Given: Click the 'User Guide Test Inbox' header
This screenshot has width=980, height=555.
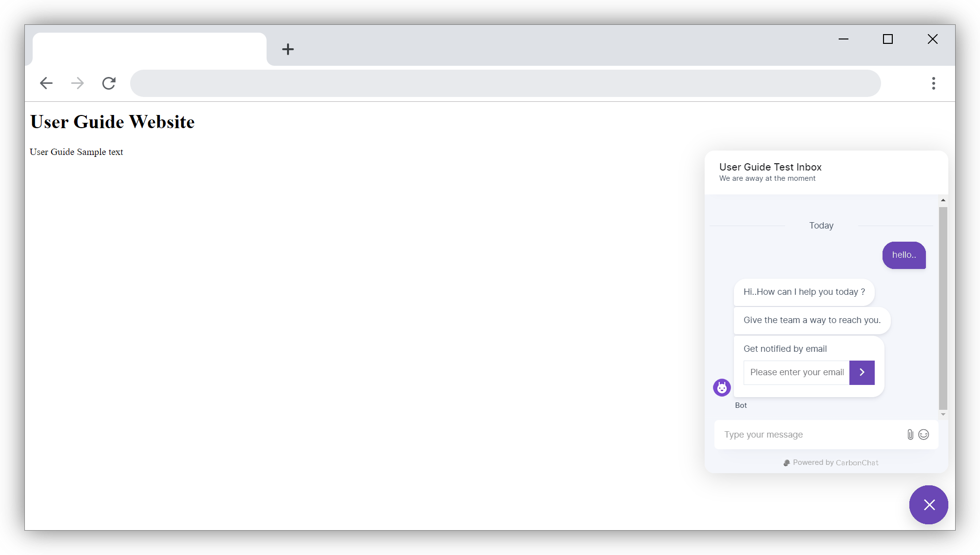Looking at the screenshot, I should (770, 167).
